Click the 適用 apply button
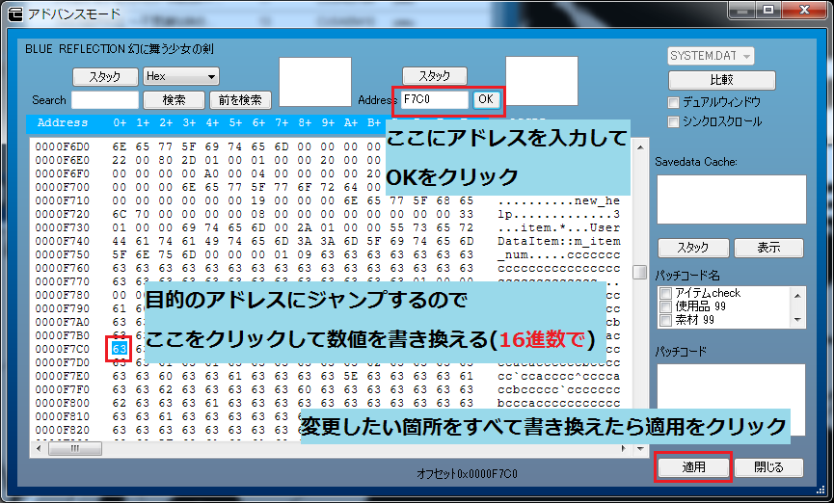The height and width of the screenshot is (504, 834). click(x=693, y=467)
